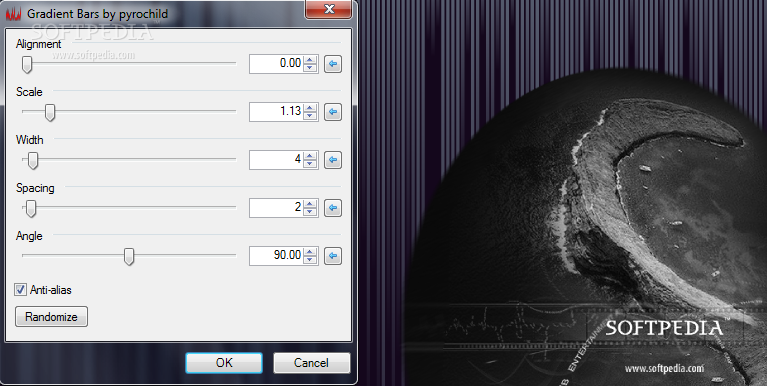The height and width of the screenshot is (386, 767).
Task: Click the Anti-alias label text
Action: tap(51, 290)
